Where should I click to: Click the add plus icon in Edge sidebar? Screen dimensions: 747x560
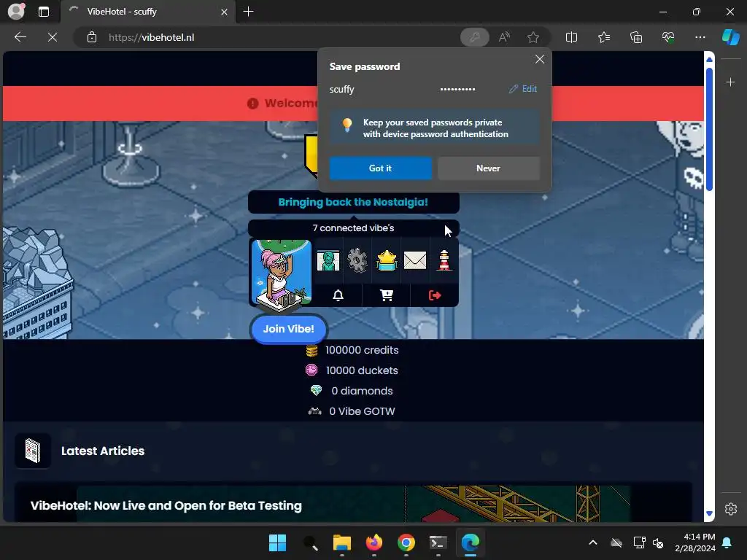tap(730, 82)
